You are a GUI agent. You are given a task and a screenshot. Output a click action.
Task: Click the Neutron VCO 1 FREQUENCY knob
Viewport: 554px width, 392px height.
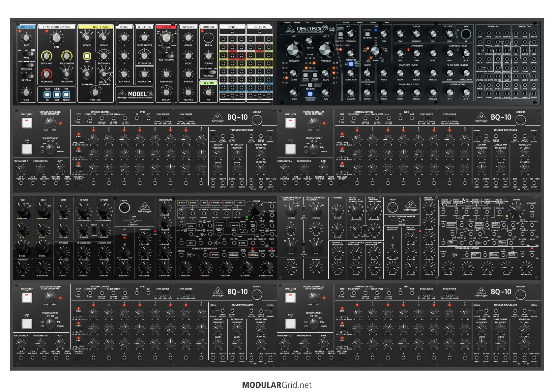(x=293, y=50)
